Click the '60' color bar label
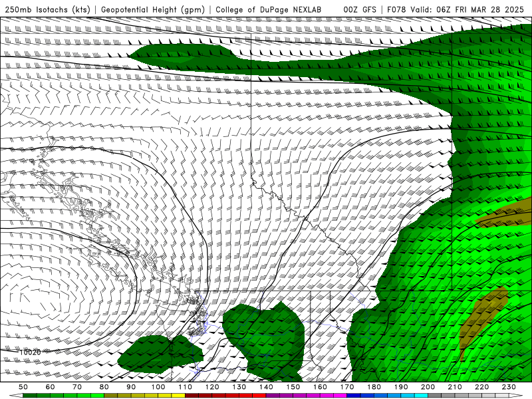The image size is (532, 399). (51, 387)
